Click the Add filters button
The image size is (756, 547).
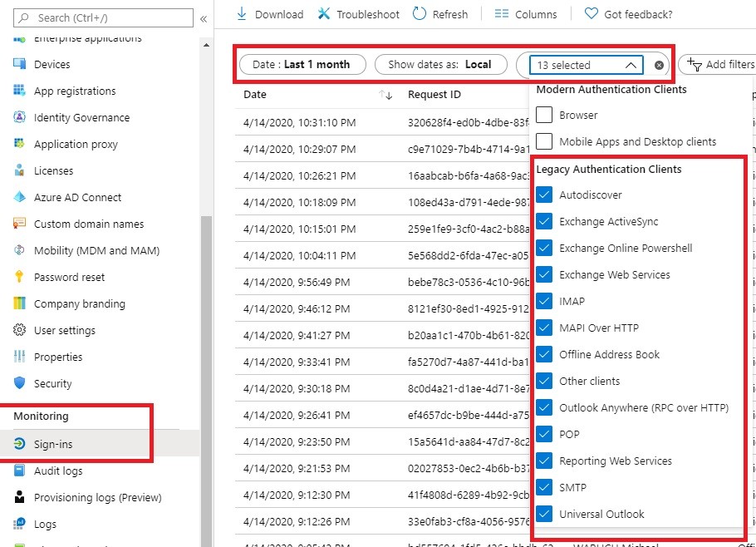click(x=719, y=64)
